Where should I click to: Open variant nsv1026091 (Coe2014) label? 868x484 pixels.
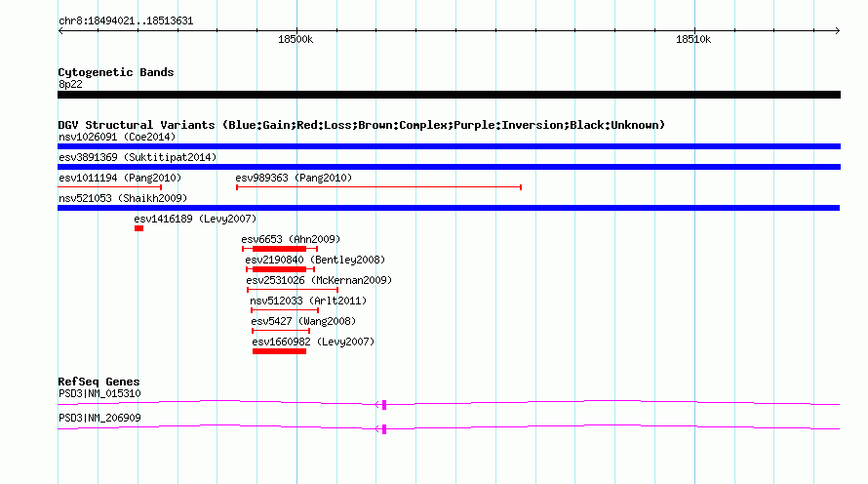click(x=117, y=137)
